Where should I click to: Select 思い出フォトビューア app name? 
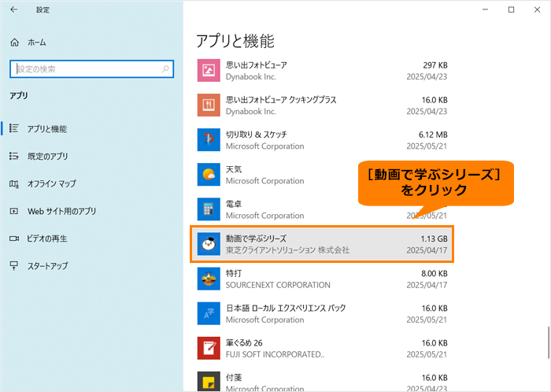point(256,65)
